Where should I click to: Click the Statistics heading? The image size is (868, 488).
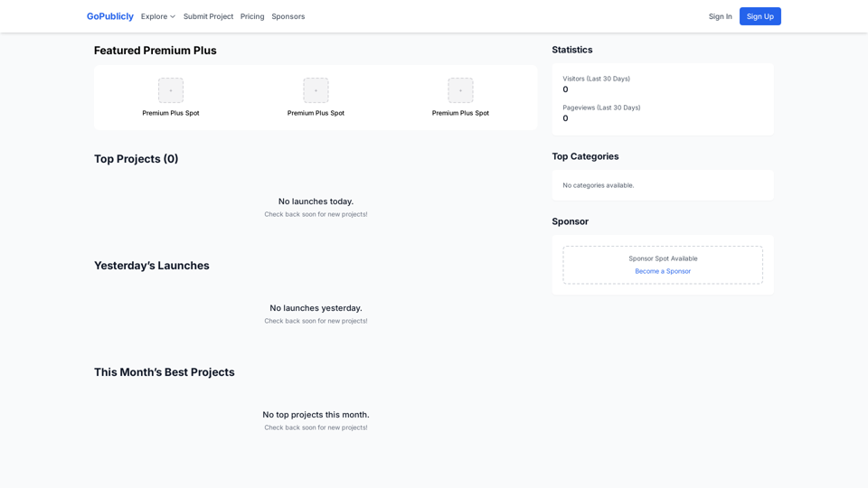[571, 50]
